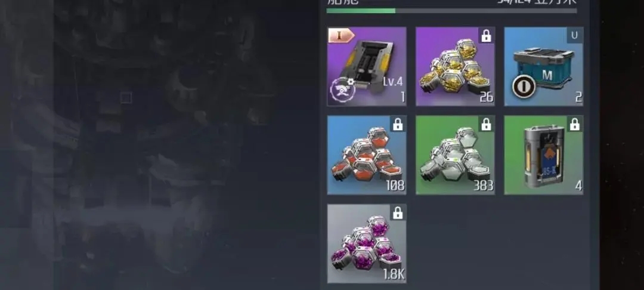Select the blue M cargo container

[x=544, y=67]
